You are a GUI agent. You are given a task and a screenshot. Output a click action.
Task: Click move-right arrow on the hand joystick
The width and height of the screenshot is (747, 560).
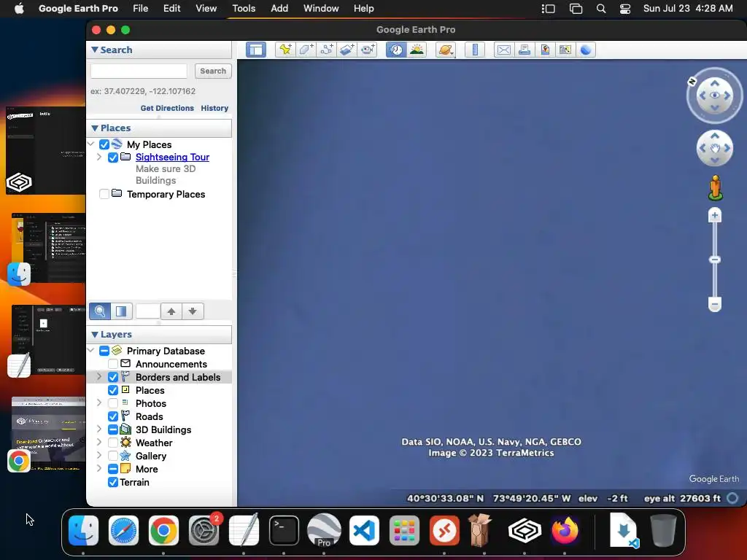click(727, 148)
